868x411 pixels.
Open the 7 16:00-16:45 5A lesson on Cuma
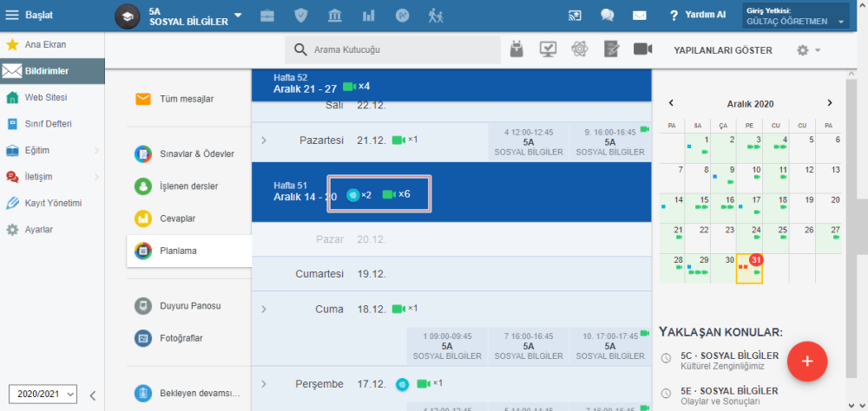529,346
